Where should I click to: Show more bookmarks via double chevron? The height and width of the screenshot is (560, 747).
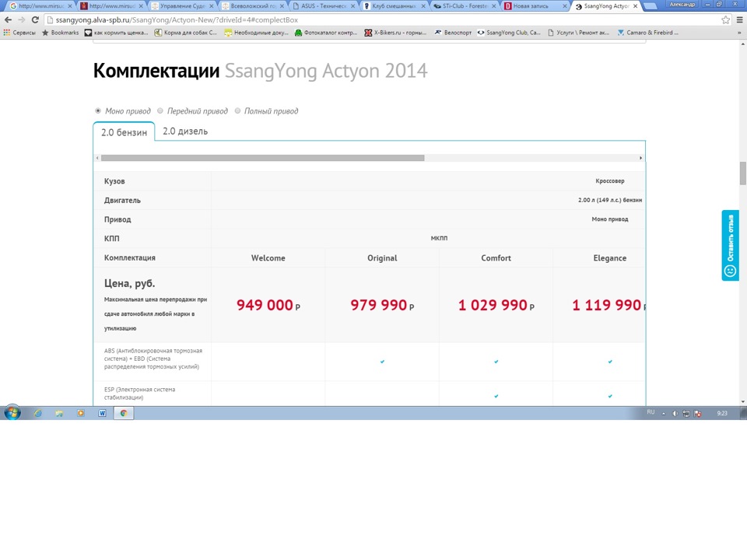tap(739, 33)
